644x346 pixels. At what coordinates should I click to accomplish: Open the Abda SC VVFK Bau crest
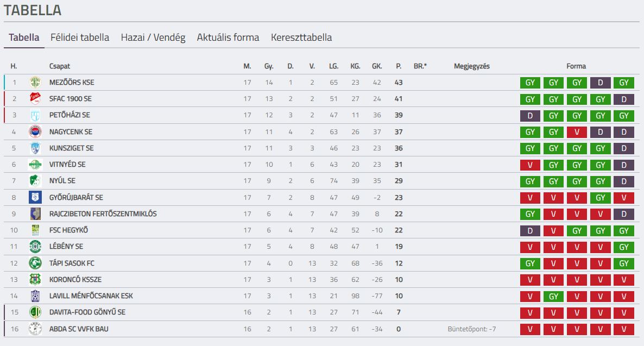[x=35, y=329]
